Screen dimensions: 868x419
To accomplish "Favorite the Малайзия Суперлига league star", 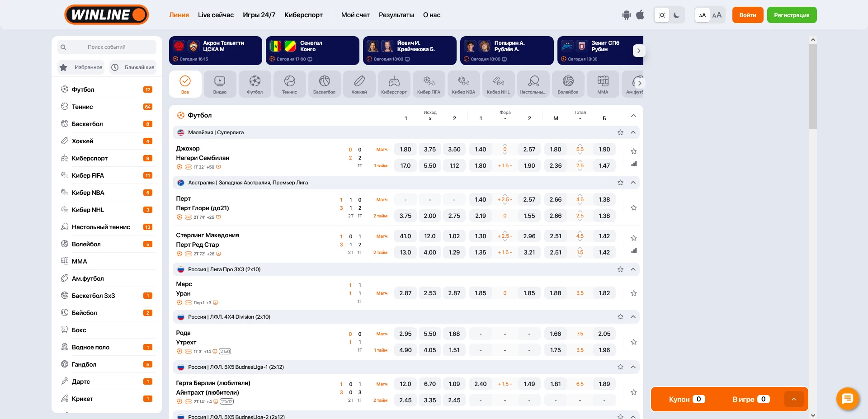I will coord(620,132).
